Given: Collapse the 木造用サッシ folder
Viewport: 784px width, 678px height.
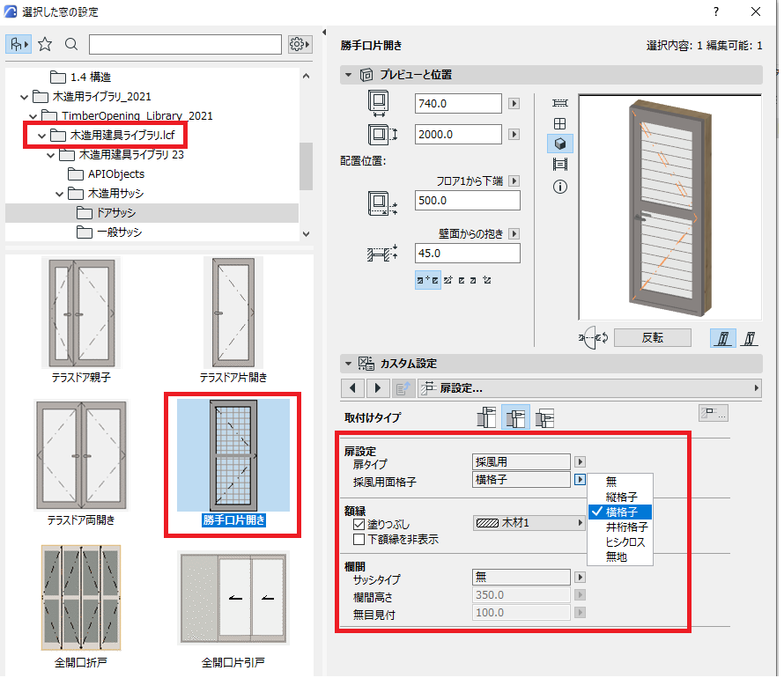Looking at the screenshot, I should (60, 194).
